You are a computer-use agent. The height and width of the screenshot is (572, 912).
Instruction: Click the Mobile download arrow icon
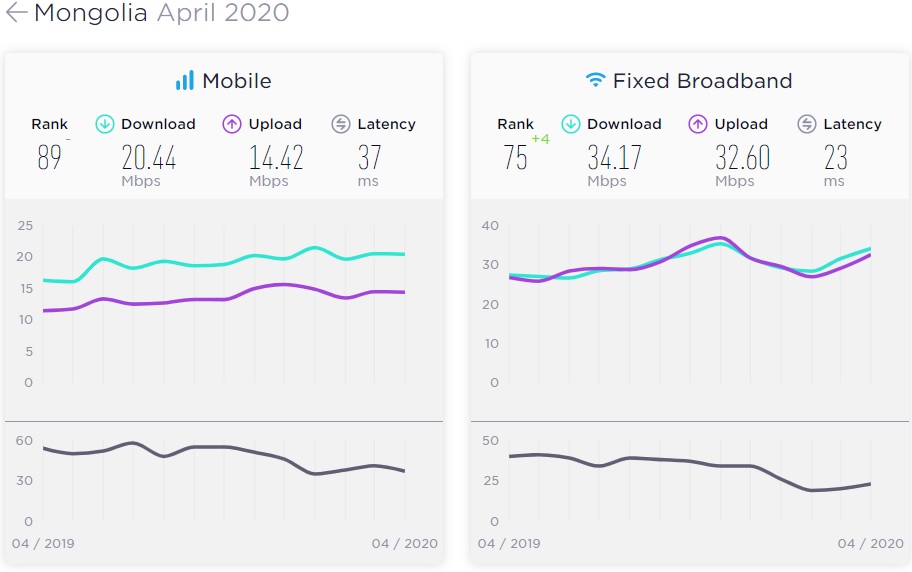105,124
